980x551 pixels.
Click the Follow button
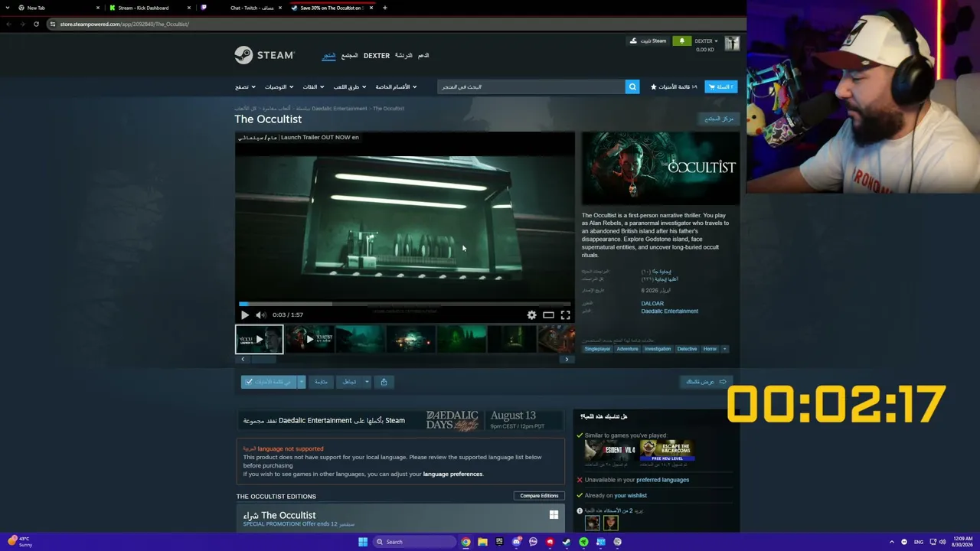[321, 382]
